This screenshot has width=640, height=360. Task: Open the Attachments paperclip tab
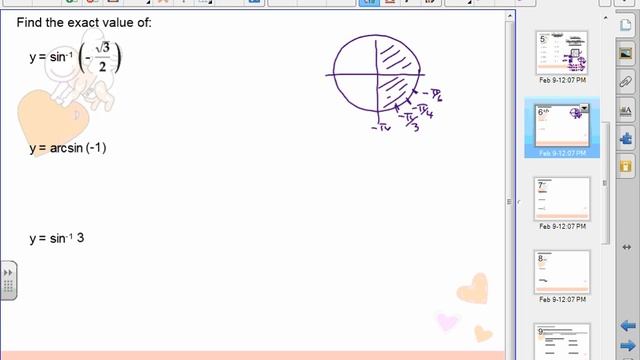[x=626, y=82]
